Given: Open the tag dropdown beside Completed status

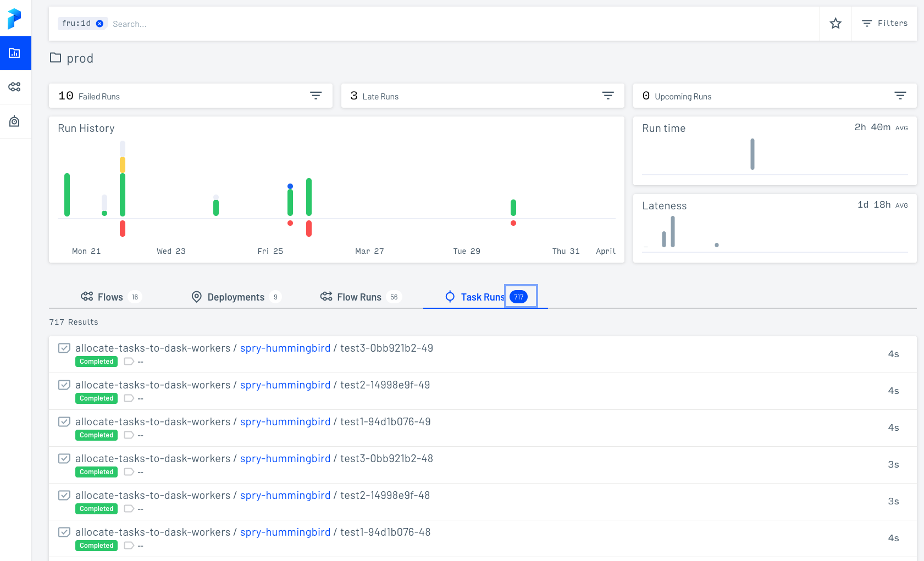Looking at the screenshot, I should point(129,362).
